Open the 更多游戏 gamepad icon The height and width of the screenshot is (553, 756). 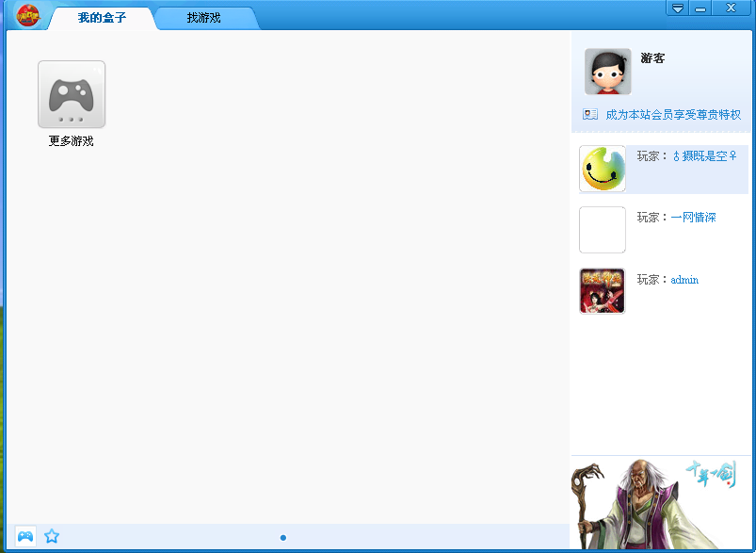tap(72, 94)
